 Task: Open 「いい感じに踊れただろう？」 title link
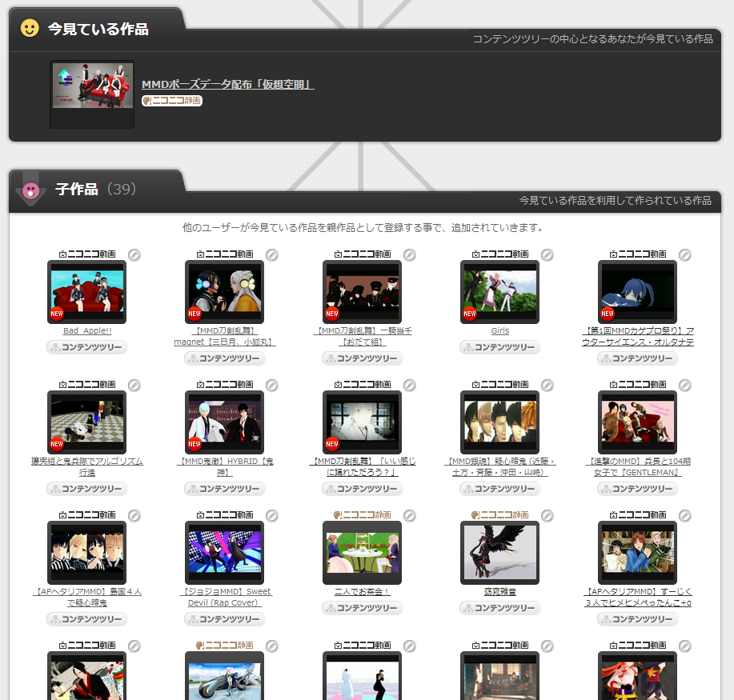coord(363,467)
